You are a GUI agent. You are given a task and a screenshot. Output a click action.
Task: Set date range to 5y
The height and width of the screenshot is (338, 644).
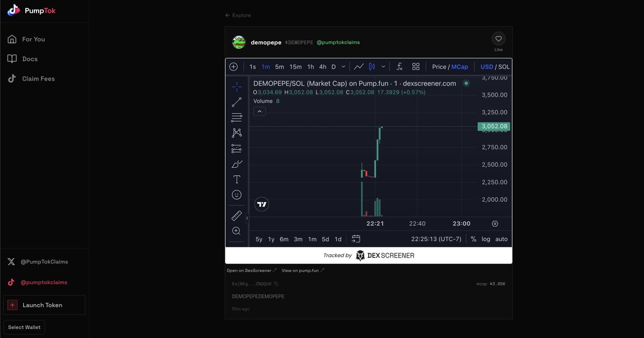(259, 239)
